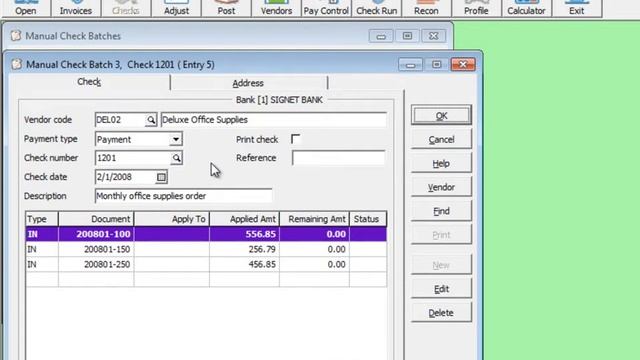
Task: Click the Find button
Action: (x=441, y=211)
